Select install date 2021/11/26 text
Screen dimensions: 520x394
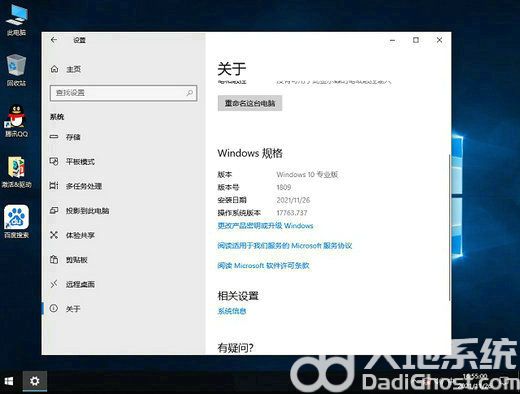[x=293, y=200]
